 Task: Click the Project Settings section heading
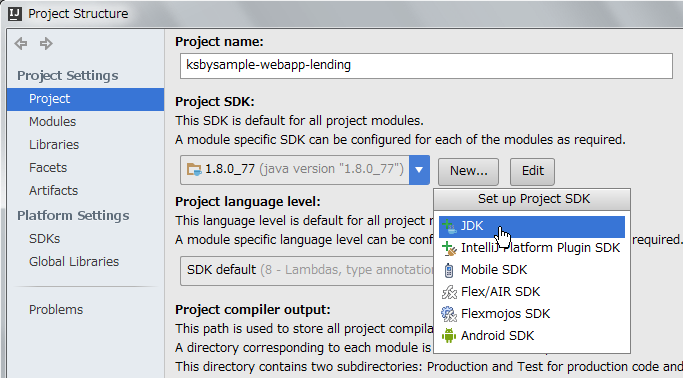click(68, 76)
